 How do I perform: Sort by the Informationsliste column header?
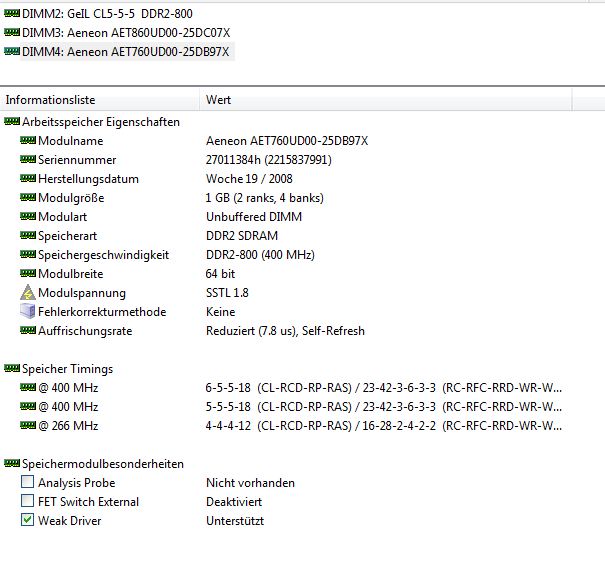(x=100, y=100)
